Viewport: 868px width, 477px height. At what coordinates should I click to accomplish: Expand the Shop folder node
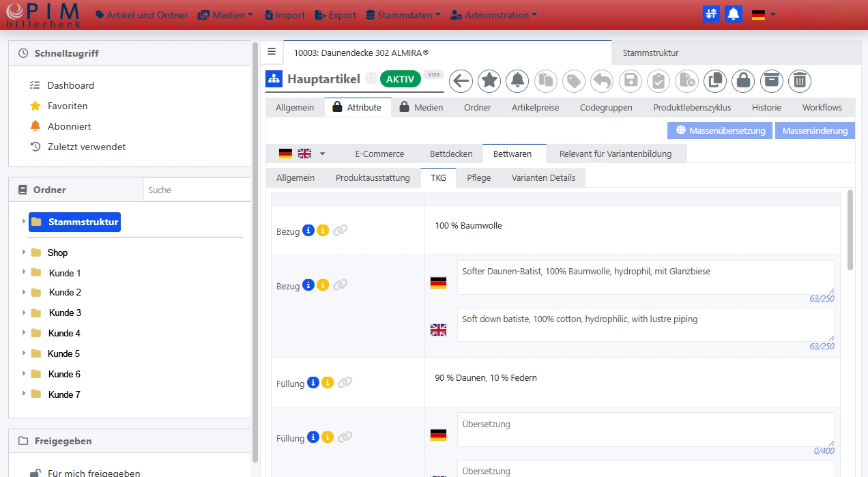pyautogui.click(x=23, y=252)
